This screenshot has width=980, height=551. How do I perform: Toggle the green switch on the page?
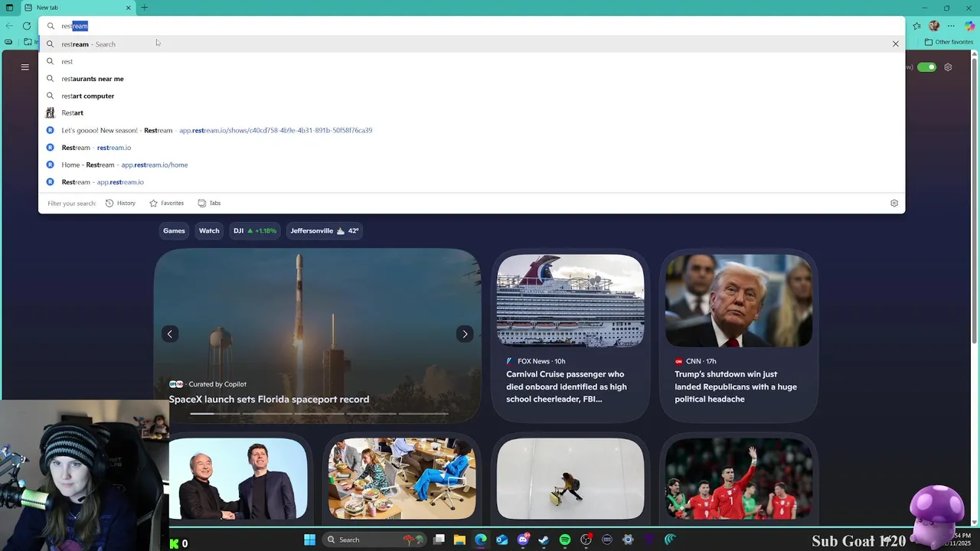tap(926, 67)
